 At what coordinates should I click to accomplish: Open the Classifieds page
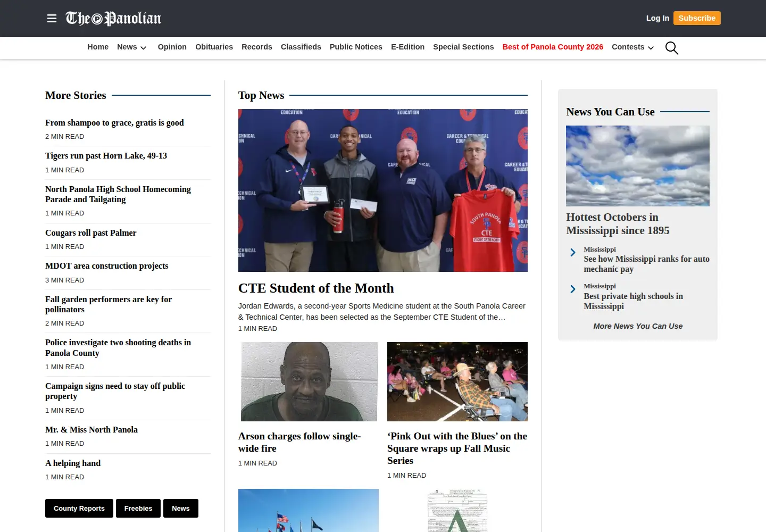[301, 47]
